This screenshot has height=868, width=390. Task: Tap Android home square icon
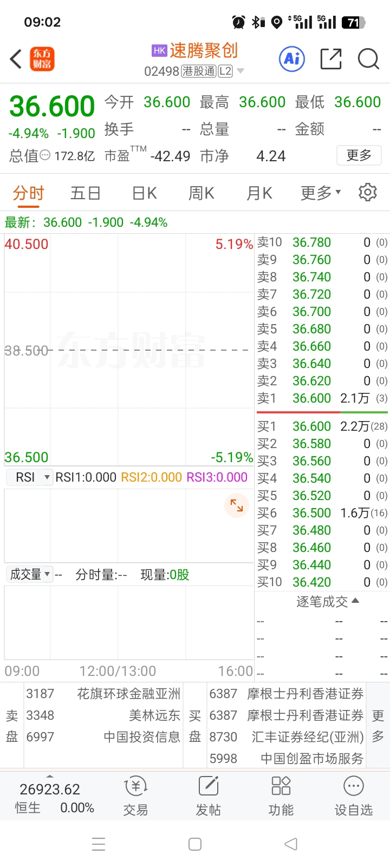pyautogui.click(x=195, y=844)
